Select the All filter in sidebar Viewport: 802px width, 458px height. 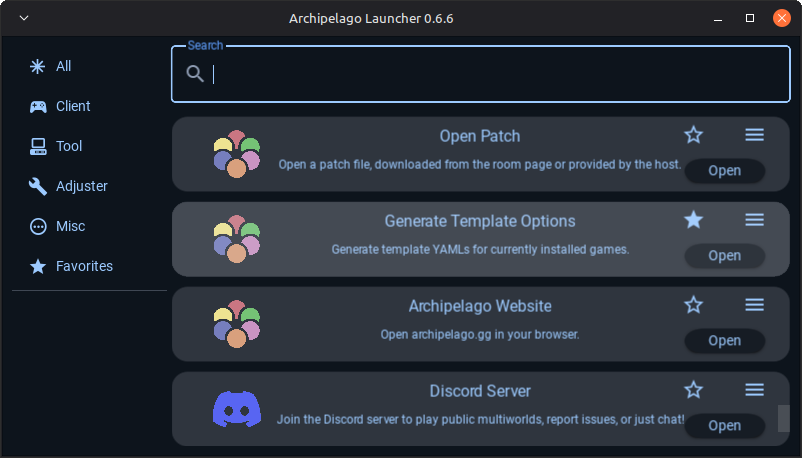click(51, 66)
